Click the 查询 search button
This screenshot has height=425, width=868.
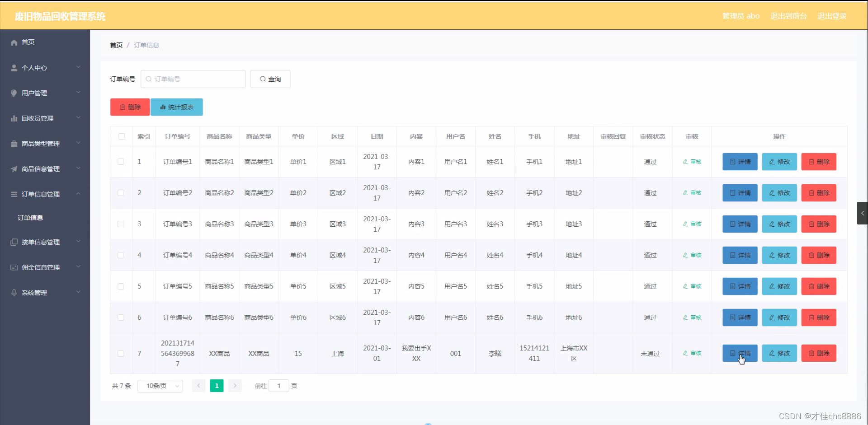pyautogui.click(x=270, y=79)
